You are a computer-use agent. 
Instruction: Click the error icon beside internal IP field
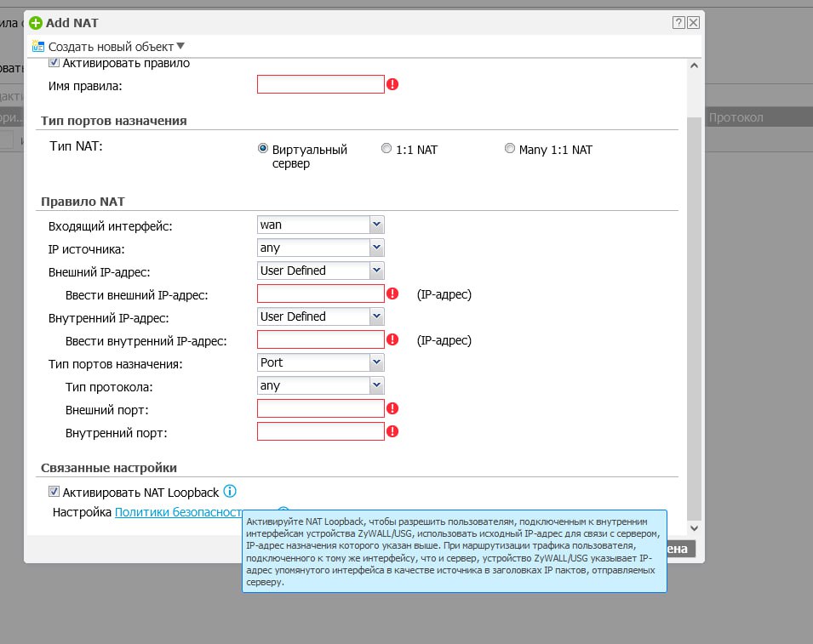[392, 339]
